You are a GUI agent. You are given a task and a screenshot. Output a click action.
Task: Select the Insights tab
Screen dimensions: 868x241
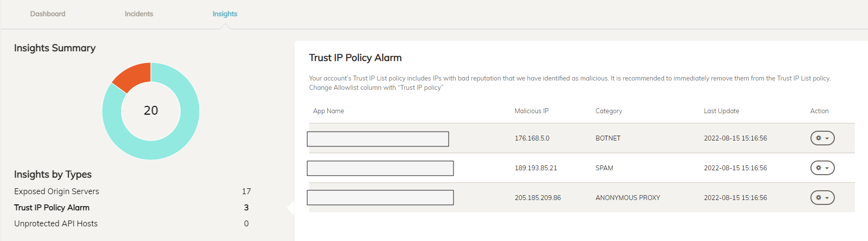pyautogui.click(x=225, y=14)
